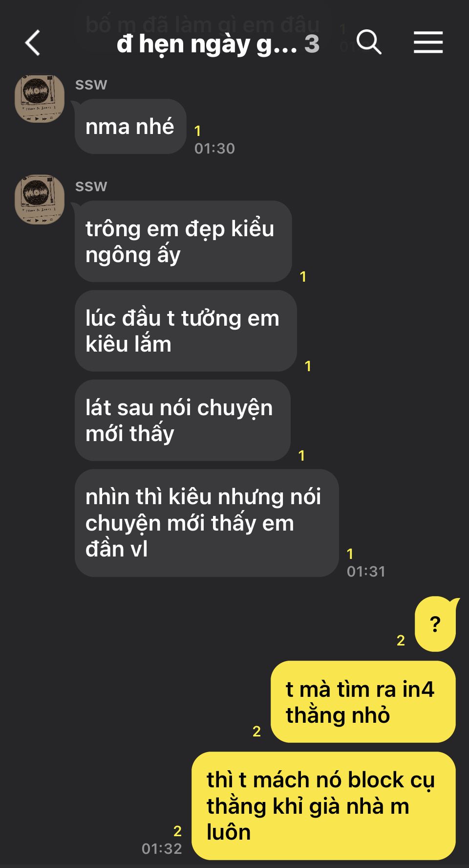Tap the member count '3' in header
The height and width of the screenshot is (868, 469).
coord(312,44)
